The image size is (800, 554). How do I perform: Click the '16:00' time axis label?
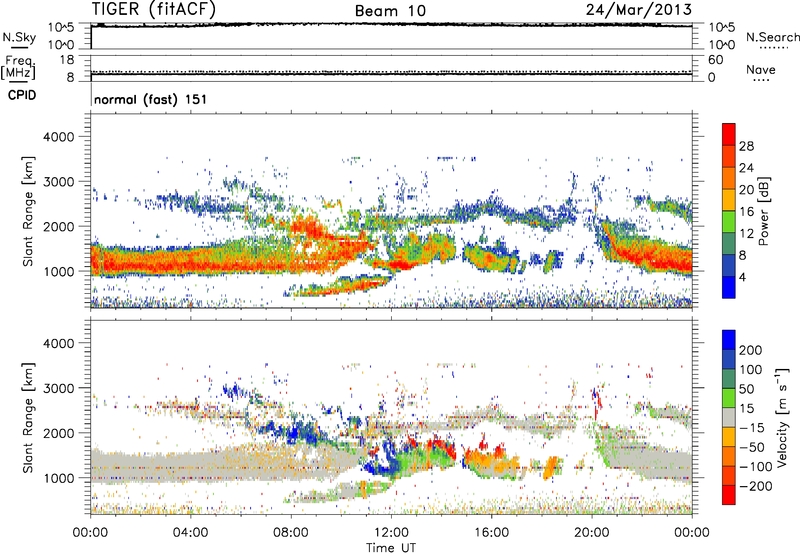pos(491,533)
